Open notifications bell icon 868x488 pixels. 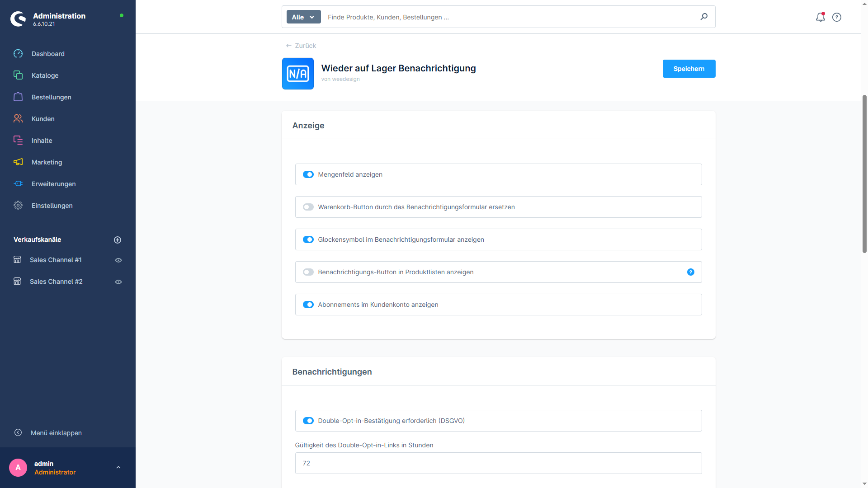pos(820,17)
